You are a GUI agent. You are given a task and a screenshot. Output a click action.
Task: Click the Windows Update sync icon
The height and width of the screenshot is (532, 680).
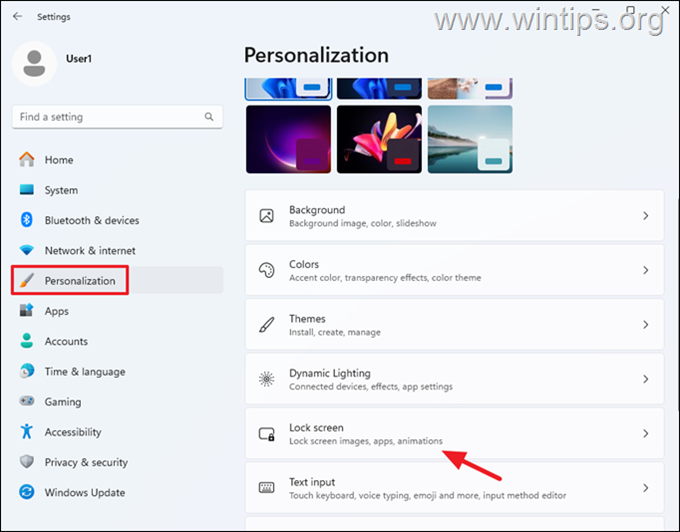26,492
